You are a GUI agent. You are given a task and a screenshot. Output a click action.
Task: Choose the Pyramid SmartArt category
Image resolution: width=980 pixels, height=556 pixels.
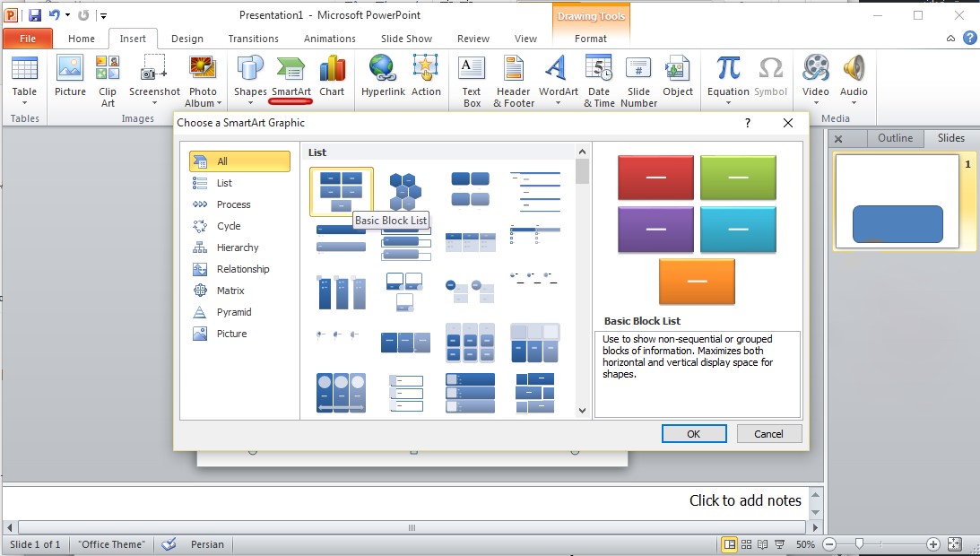pyautogui.click(x=233, y=312)
